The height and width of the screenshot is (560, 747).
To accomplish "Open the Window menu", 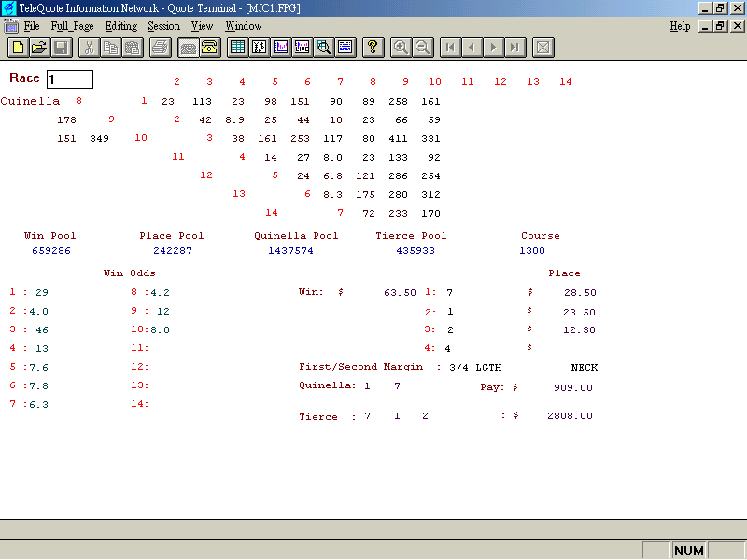I will pos(244,26).
